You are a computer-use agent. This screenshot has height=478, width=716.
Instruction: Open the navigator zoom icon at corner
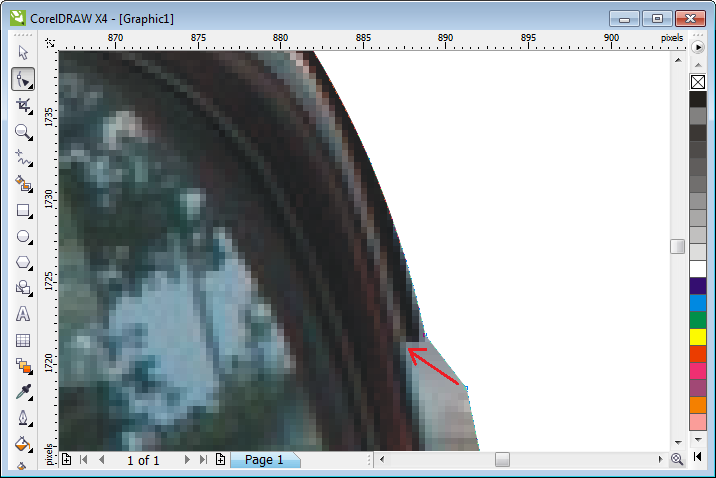tap(677, 459)
